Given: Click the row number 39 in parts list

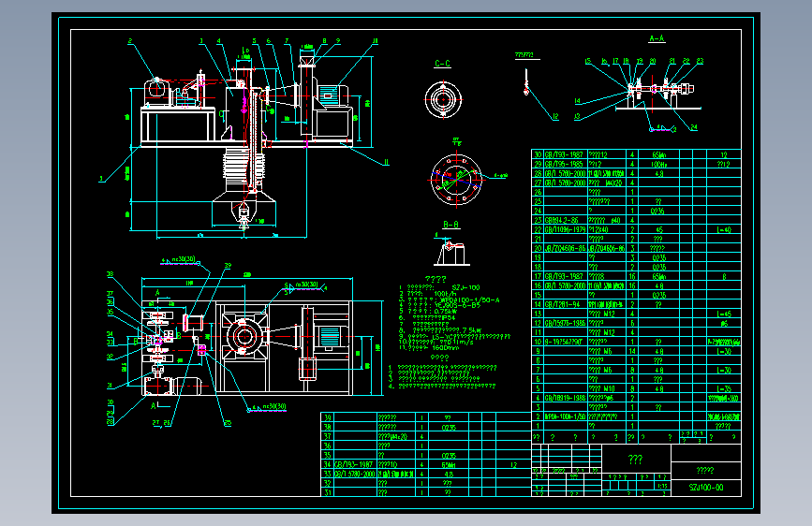Looking at the screenshot, I should click(x=327, y=417).
